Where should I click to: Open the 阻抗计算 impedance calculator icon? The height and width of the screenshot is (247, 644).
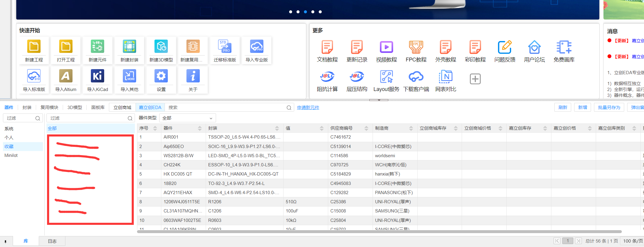(327, 77)
